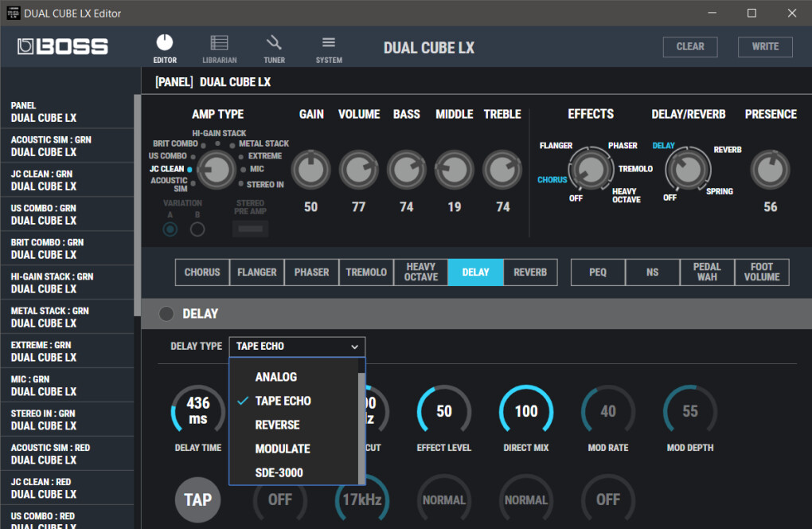Select the JC Clean amp type dot
812x529 pixels.
tap(190, 170)
